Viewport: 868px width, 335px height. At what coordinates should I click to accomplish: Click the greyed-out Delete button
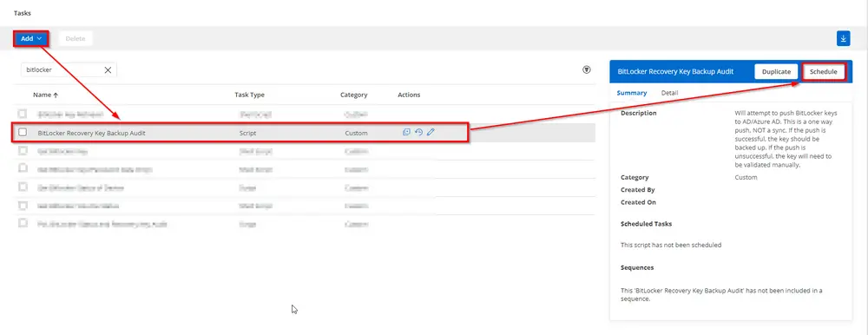(76, 39)
